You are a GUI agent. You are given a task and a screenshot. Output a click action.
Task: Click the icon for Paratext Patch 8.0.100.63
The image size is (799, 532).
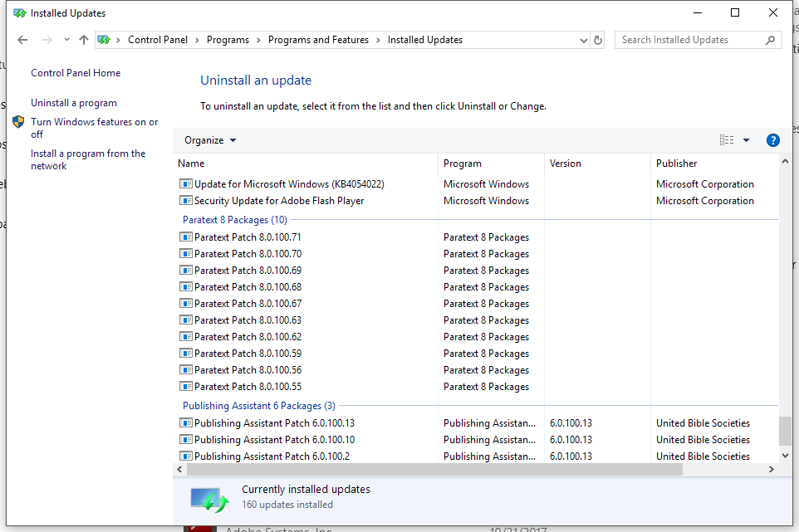[185, 320]
